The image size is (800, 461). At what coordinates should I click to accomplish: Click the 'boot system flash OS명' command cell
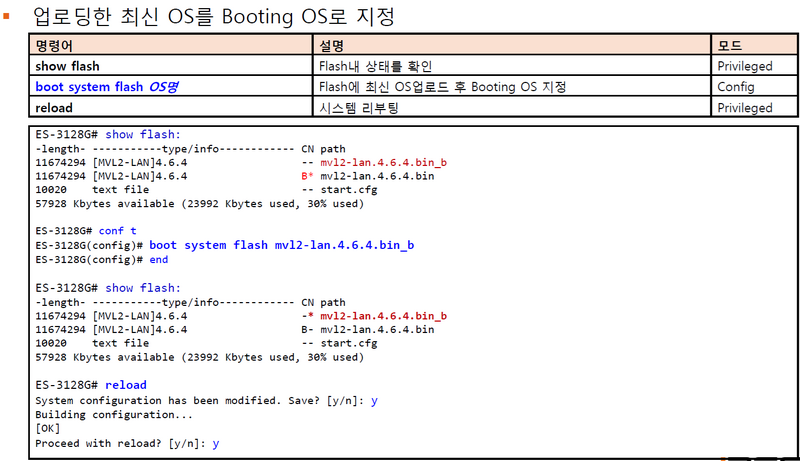pyautogui.click(x=171, y=87)
